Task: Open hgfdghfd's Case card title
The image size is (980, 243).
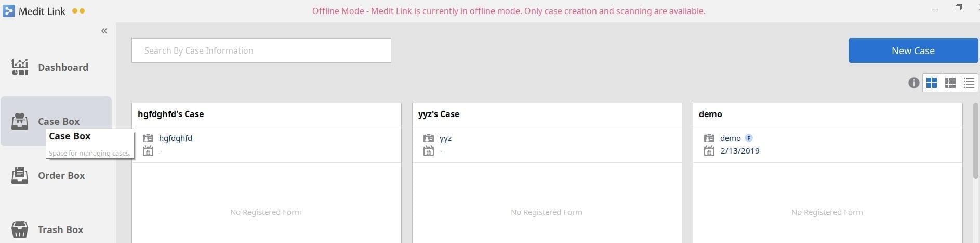Action: [170, 114]
